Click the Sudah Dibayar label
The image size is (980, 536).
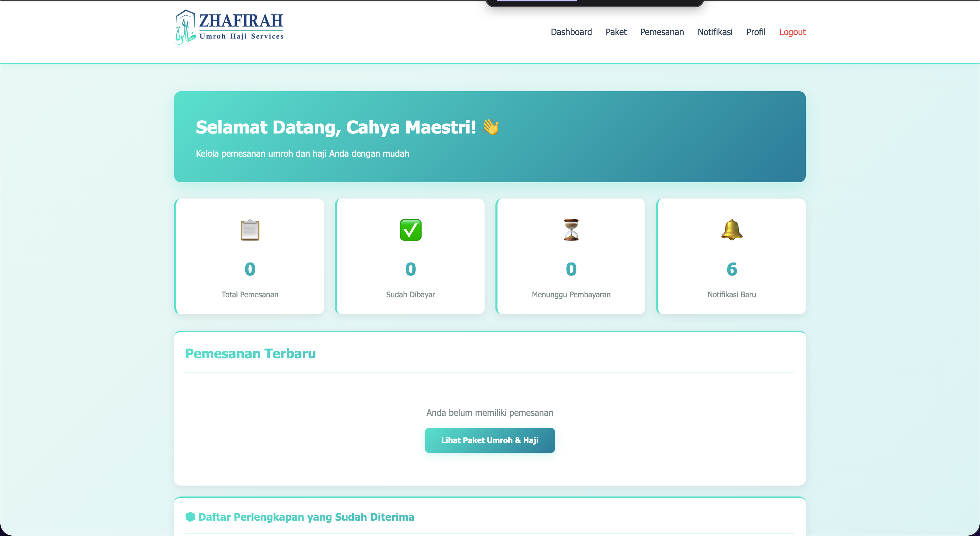click(x=410, y=295)
